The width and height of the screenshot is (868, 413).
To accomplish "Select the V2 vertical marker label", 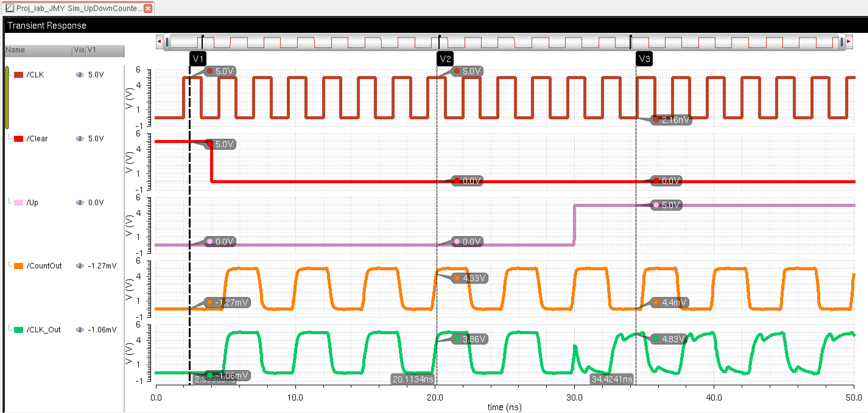I will (445, 59).
